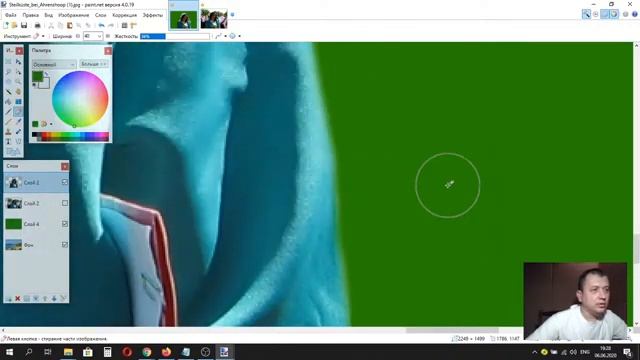Enable visibility of the unchecked second layer
640x360 pixels.
click(65, 203)
